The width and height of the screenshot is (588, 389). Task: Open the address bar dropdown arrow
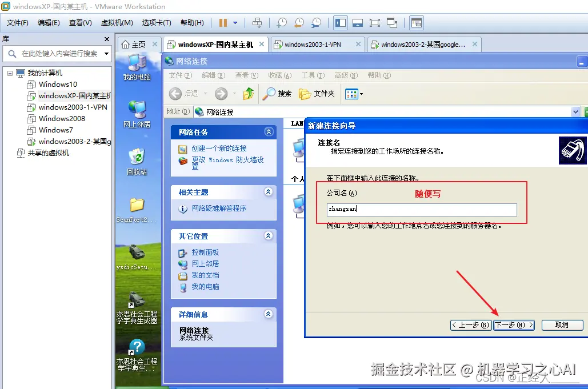click(575, 112)
